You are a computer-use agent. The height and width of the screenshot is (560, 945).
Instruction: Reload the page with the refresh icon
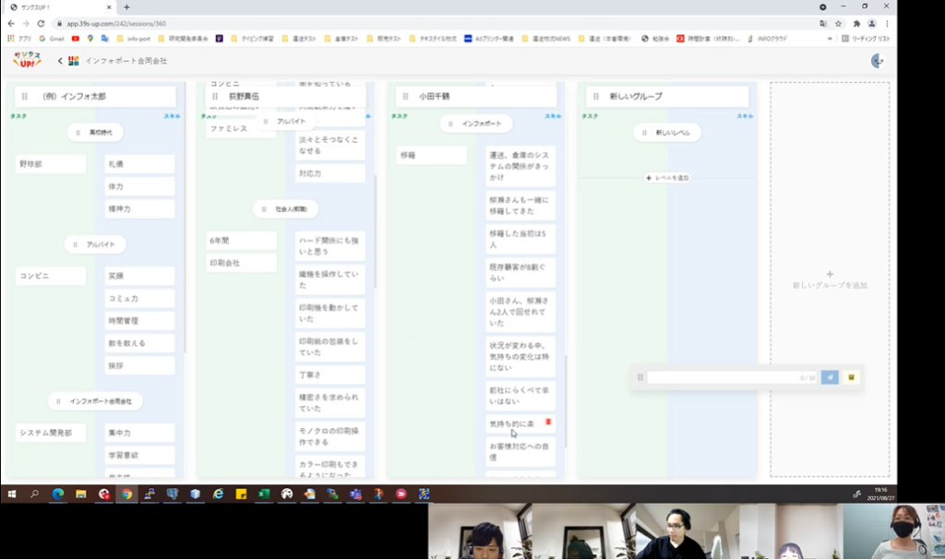[41, 23]
